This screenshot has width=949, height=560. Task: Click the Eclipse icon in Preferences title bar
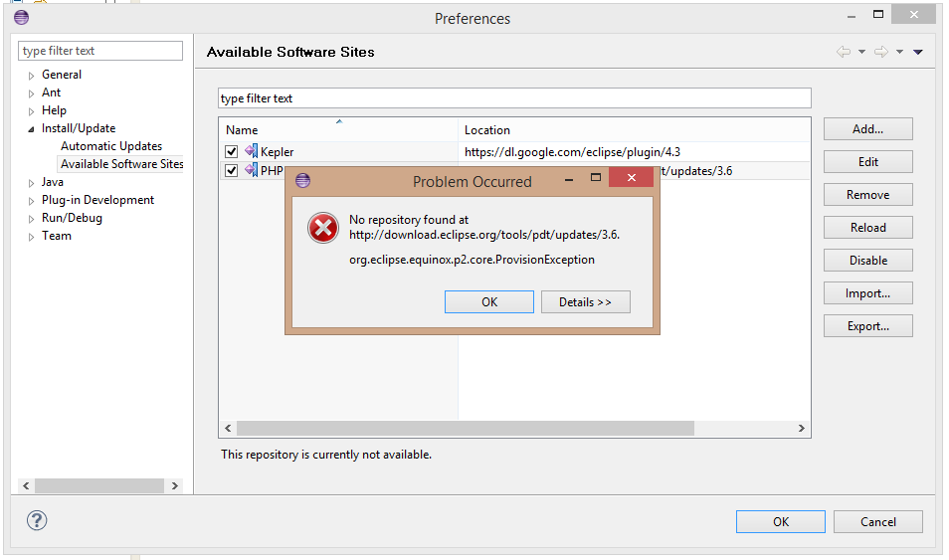[21, 18]
